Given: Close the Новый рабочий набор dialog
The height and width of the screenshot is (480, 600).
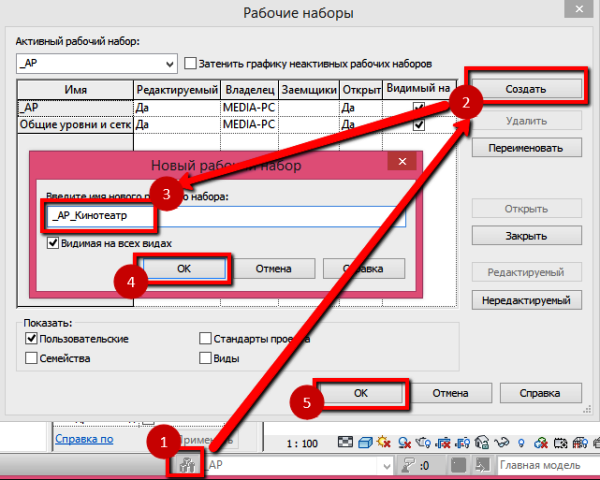Looking at the screenshot, I should click(402, 162).
